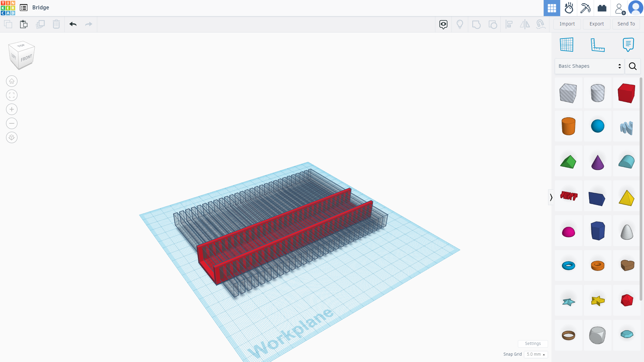644x362 pixels.
Task: Click Fit all in view icon
Action: (12, 95)
